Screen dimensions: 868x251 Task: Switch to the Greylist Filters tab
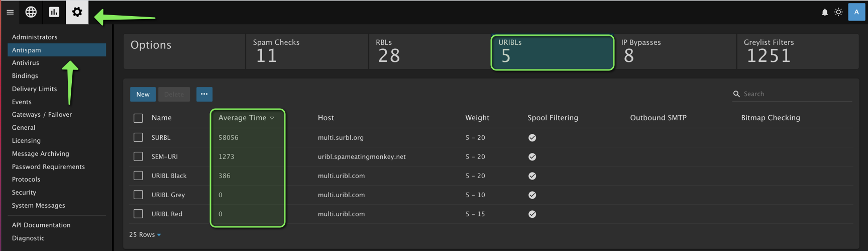[797, 51]
